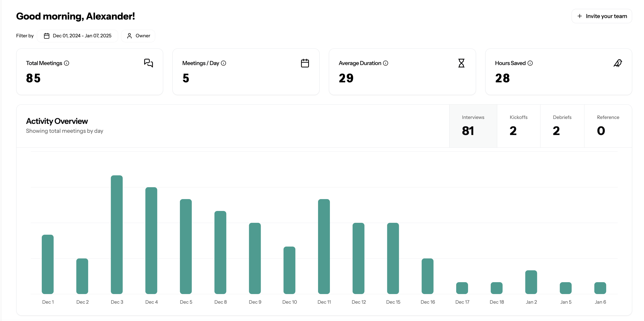Image resolution: width=644 pixels, height=321 pixels.
Task: Click the info icon beside Total Meetings
Action: click(x=66, y=63)
